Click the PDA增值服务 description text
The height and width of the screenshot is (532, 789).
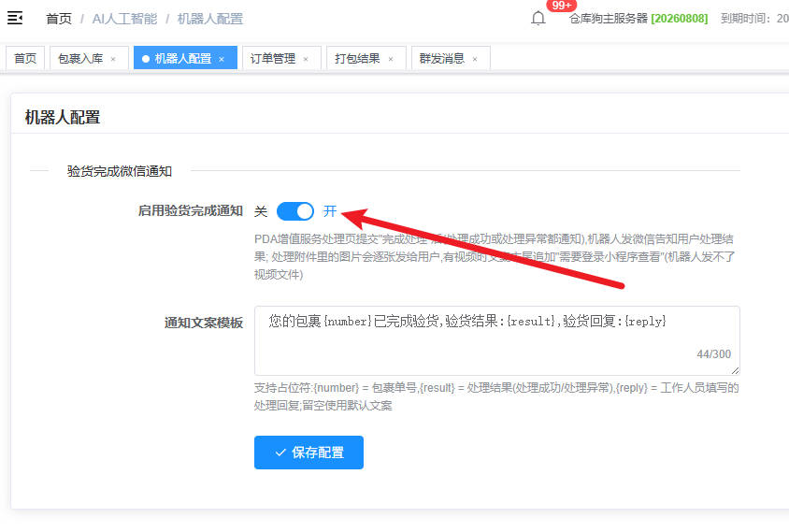[495, 257]
